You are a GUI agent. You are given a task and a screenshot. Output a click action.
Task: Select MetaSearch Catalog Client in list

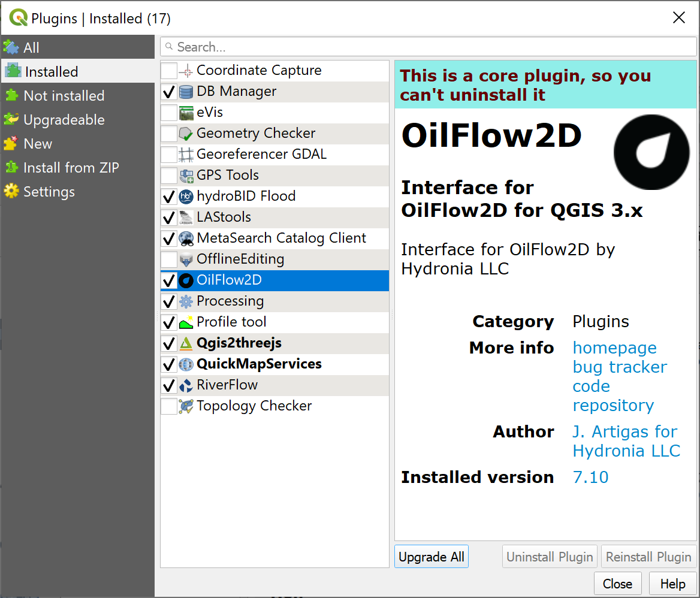(x=281, y=238)
